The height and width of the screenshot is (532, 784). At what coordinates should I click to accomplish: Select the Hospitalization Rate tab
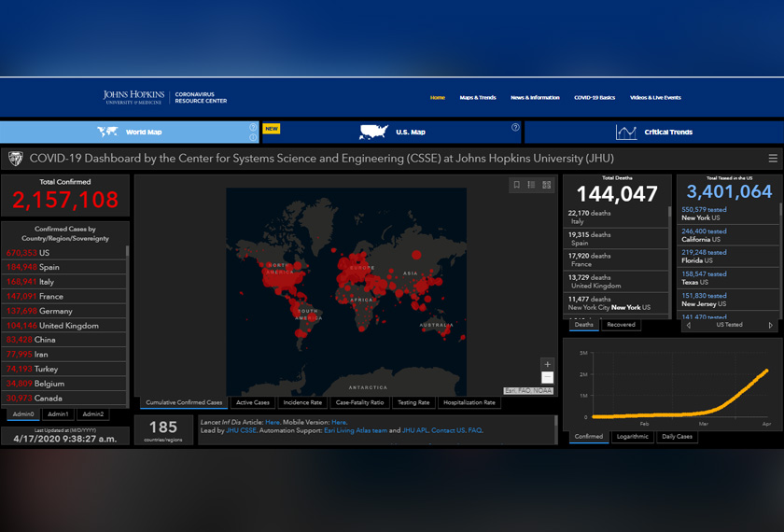tap(469, 402)
